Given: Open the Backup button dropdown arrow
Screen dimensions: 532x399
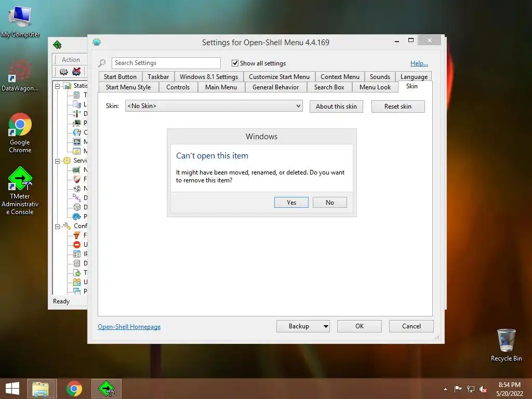Looking at the screenshot, I should coord(326,326).
